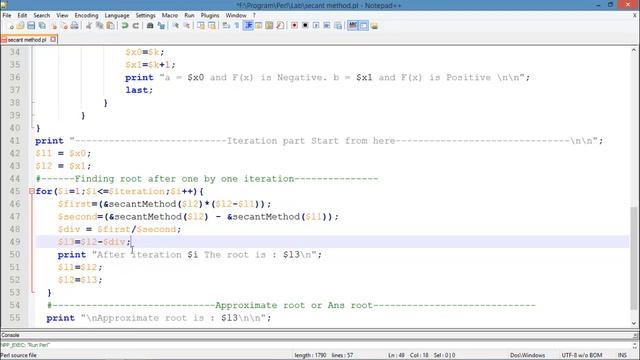Open the user-defined language dialog icon
The width and height of the screenshot is (640, 360).
258,26
